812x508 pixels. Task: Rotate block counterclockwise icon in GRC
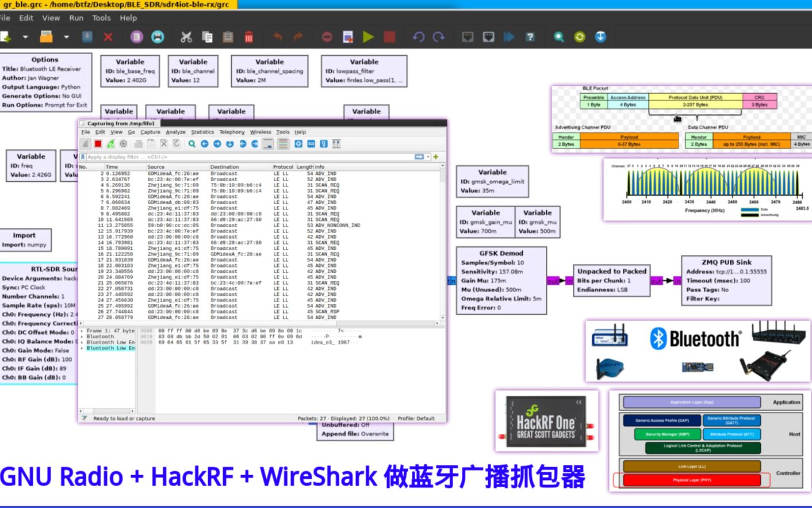pos(419,37)
